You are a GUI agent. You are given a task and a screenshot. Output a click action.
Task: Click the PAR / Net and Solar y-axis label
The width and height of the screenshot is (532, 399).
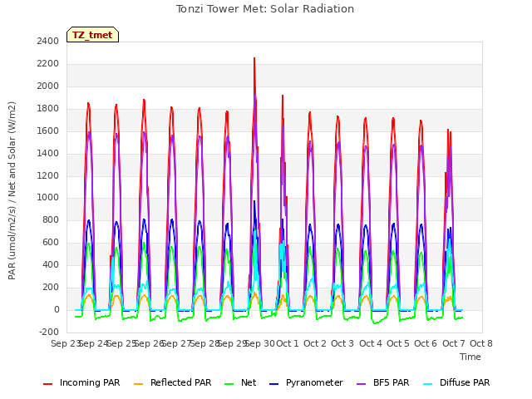click(x=12, y=190)
